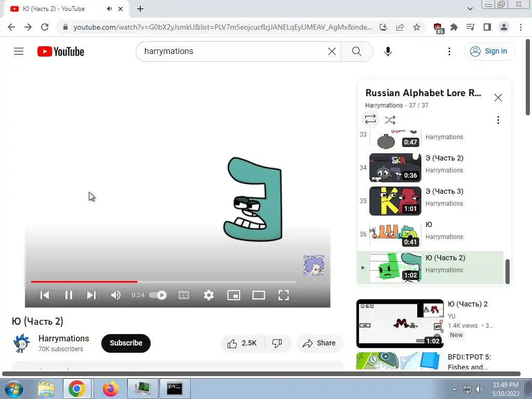Viewport: 532px width, 399px height.
Task: Open the Russian Alphabet Lore playlist title
Action: click(x=423, y=93)
